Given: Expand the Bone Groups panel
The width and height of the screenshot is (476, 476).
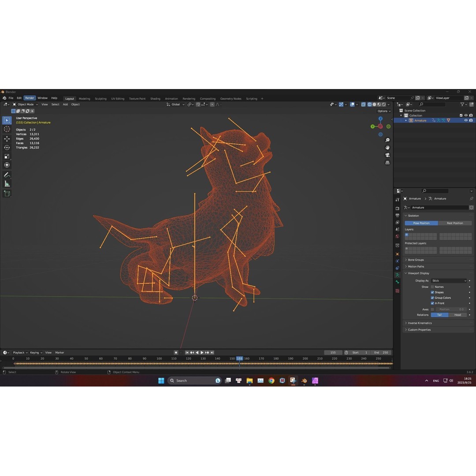Looking at the screenshot, I should point(438,260).
